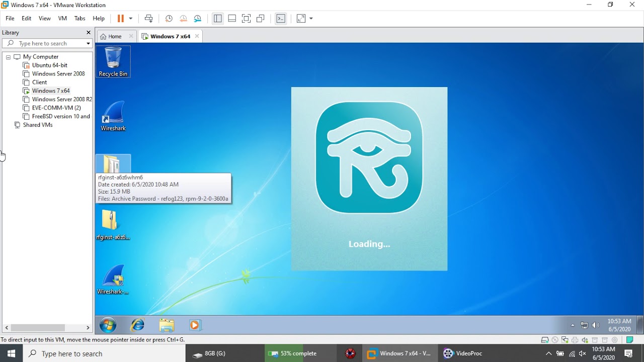Viewport: 644px width, 362px height.
Task: Take a snapshot with the clock-plus icon
Action: pyautogui.click(x=169, y=19)
